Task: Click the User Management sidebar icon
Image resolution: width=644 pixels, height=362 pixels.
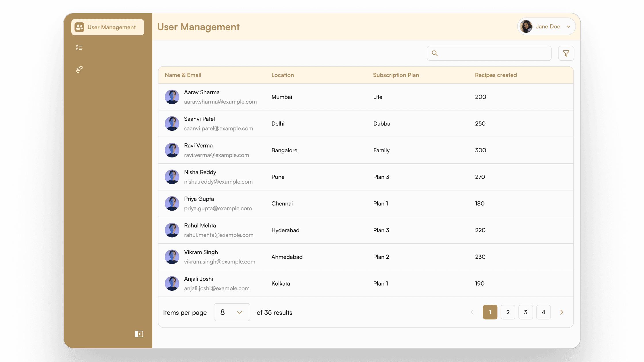Action: [x=79, y=27]
